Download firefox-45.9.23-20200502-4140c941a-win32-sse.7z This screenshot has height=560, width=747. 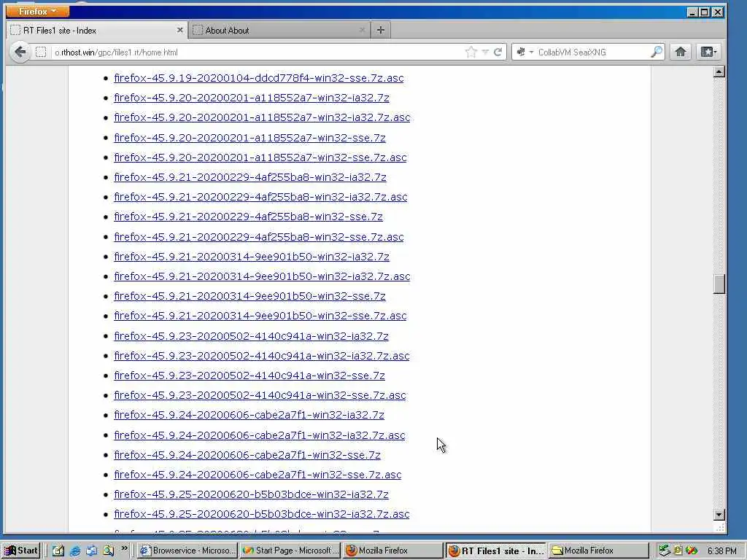[x=249, y=376]
